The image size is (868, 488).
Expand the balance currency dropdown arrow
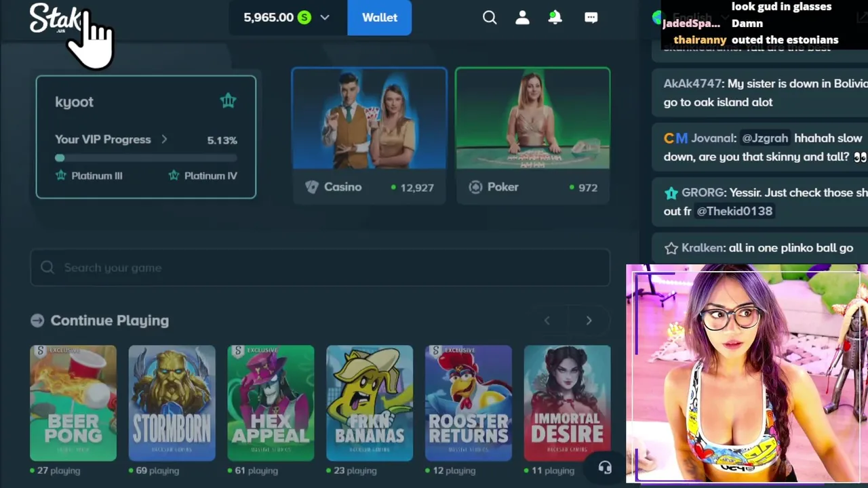point(325,18)
